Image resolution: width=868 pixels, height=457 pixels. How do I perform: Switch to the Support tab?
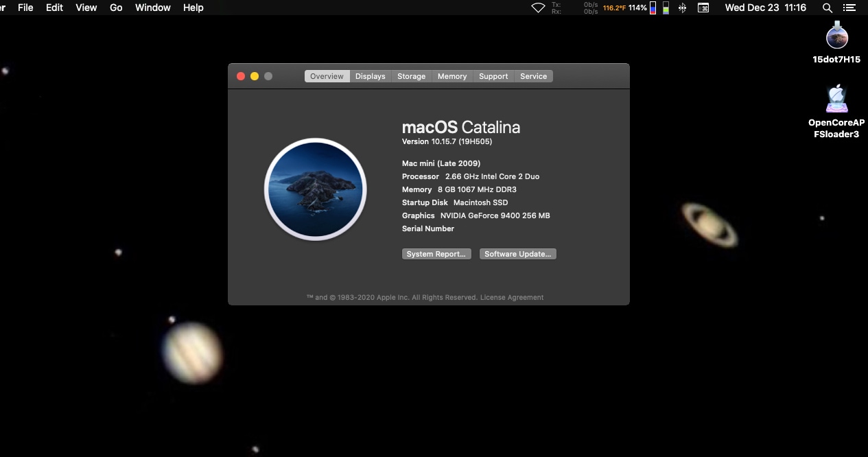tap(493, 76)
